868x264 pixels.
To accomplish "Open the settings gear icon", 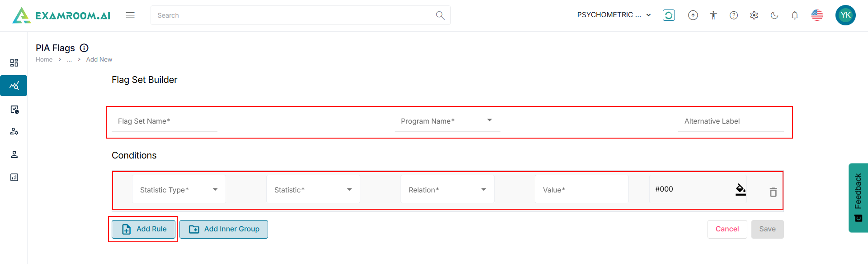I will tap(754, 15).
